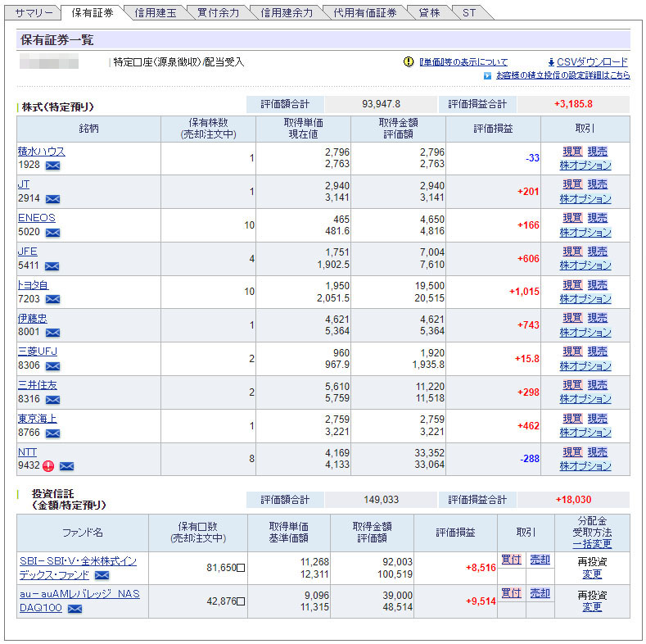Click the envelope icon next to トヨタ自 7203
The image size is (646, 644).
coord(52,299)
